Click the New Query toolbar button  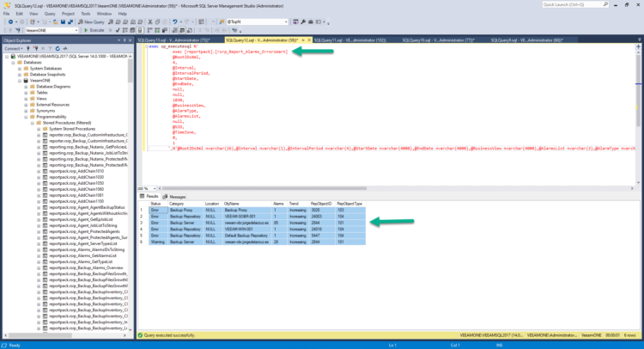tap(94, 21)
